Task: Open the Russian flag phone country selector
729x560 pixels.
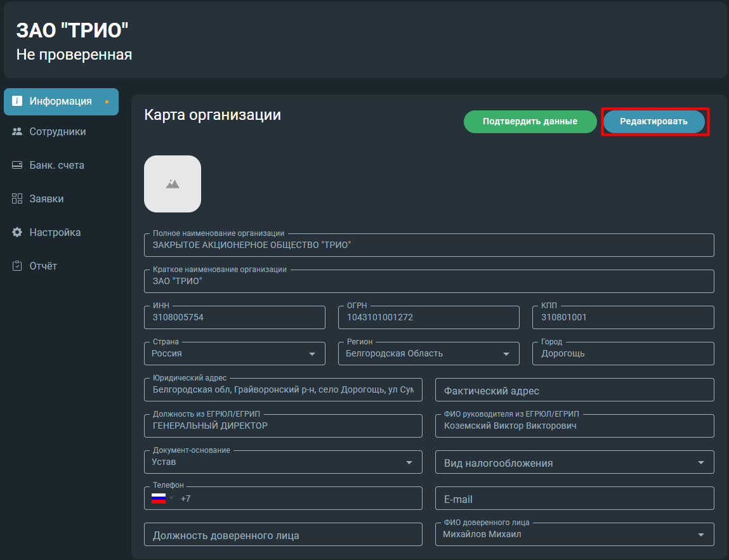Action: click(162, 498)
